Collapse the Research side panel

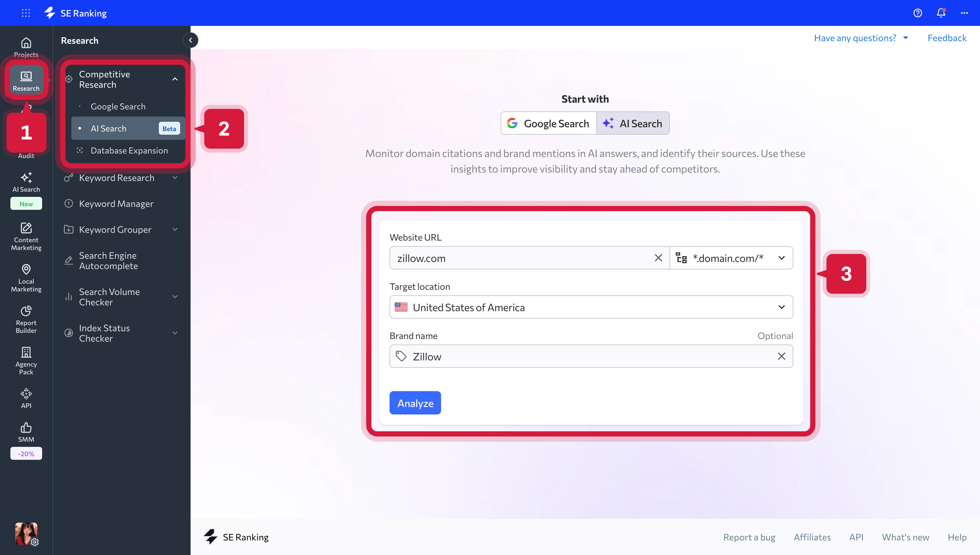point(190,40)
